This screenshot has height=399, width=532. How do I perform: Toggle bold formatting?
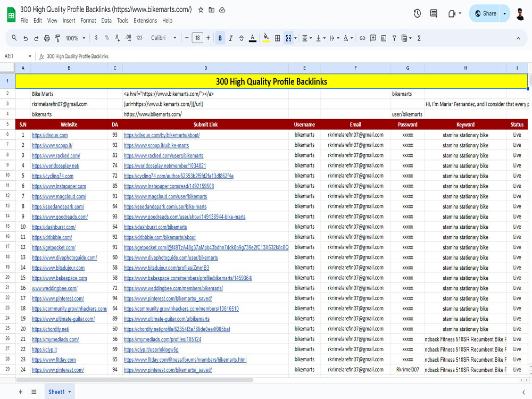pyautogui.click(x=220, y=38)
